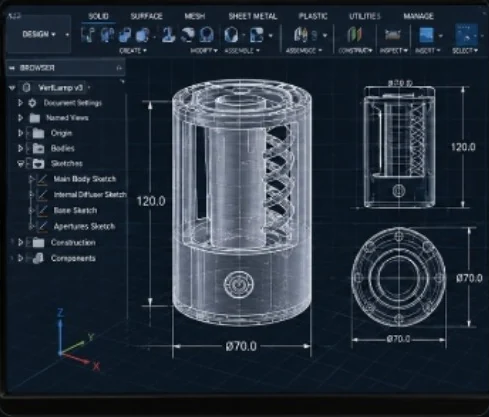489x417 pixels.
Task: Select the Ø70.0 dimension below the main model
Action: 241,346
